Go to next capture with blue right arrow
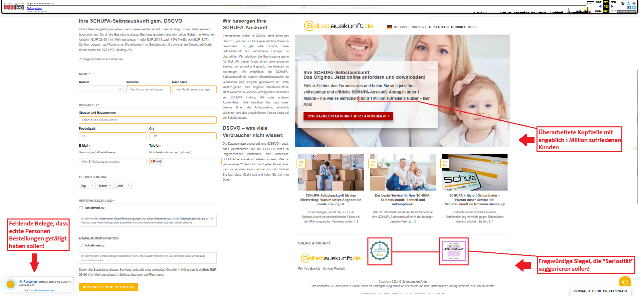 click(612, 6)
